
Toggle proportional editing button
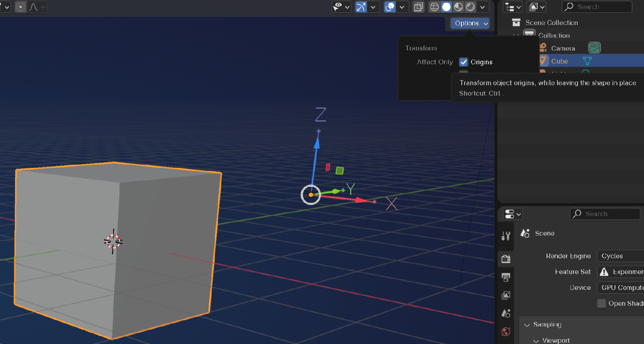click(x=21, y=7)
